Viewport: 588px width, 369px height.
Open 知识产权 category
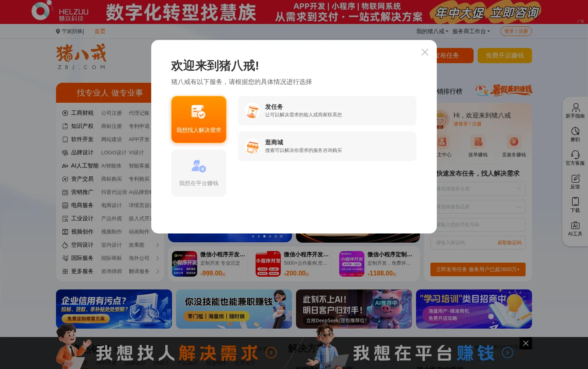[x=82, y=126]
